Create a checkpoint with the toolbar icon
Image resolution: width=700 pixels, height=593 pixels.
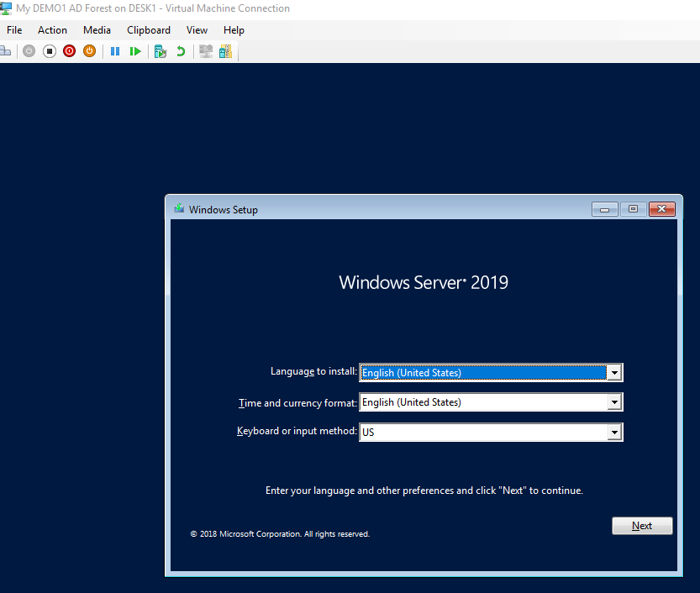point(161,51)
